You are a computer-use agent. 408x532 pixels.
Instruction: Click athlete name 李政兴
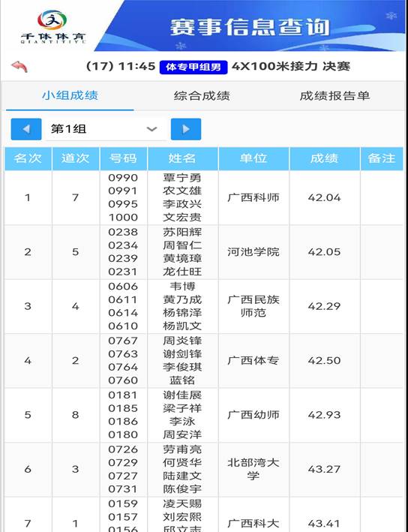[x=182, y=204]
